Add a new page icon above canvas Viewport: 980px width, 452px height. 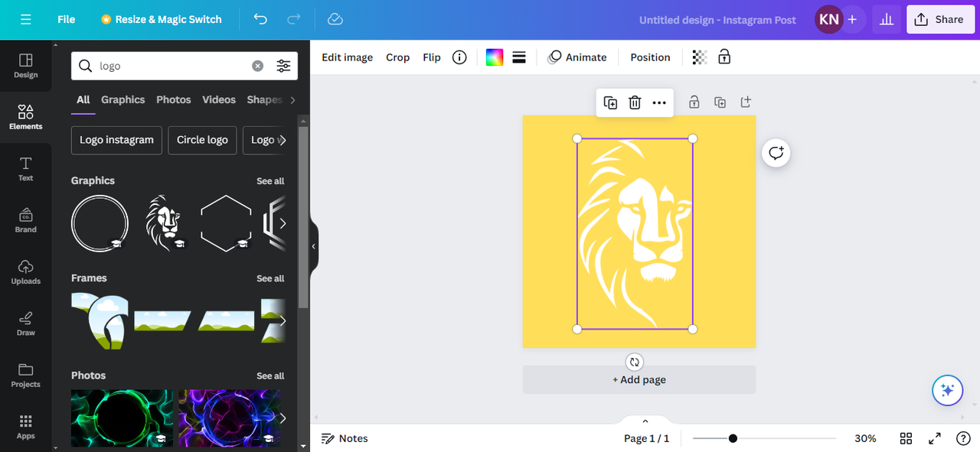point(746,102)
